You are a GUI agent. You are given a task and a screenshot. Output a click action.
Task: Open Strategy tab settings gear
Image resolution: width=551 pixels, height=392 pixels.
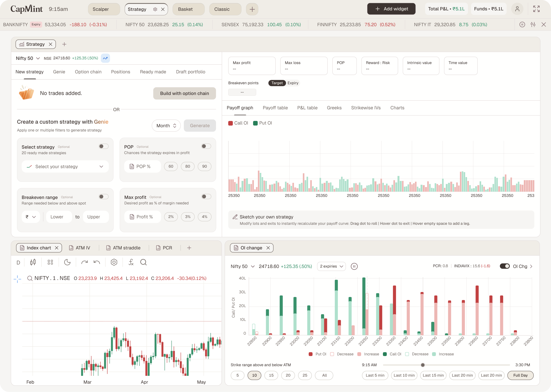coord(155,9)
